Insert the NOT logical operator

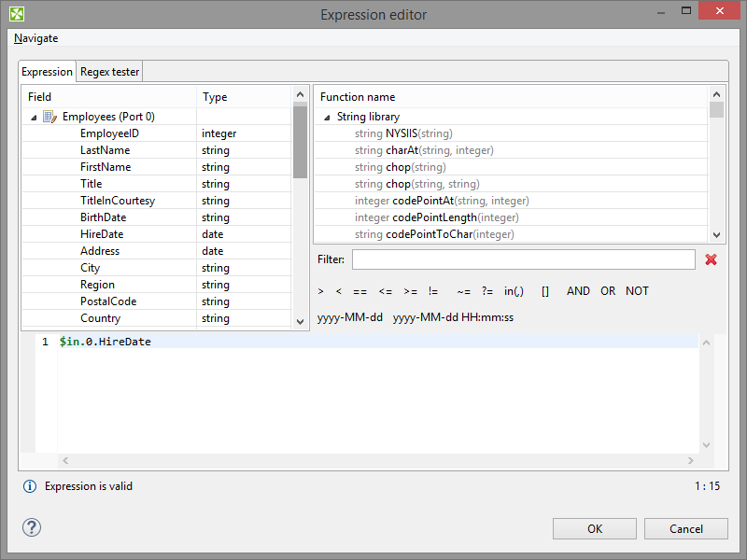(x=637, y=291)
